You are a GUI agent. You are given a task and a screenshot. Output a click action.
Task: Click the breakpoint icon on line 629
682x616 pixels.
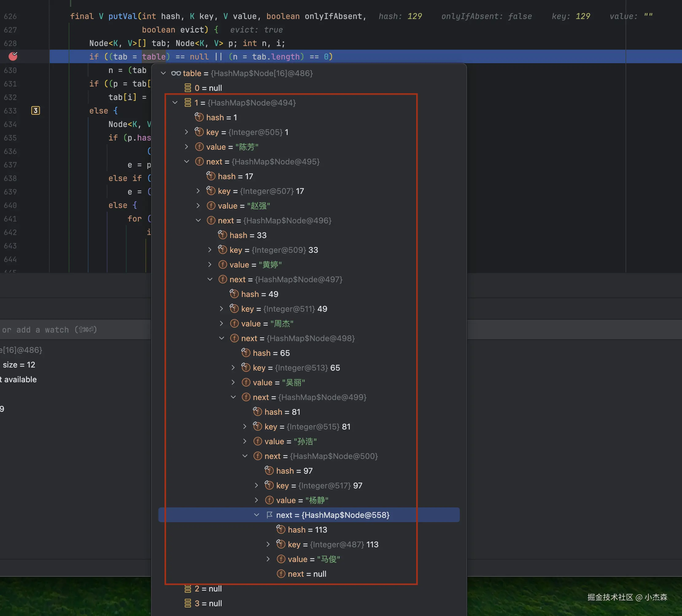click(13, 56)
